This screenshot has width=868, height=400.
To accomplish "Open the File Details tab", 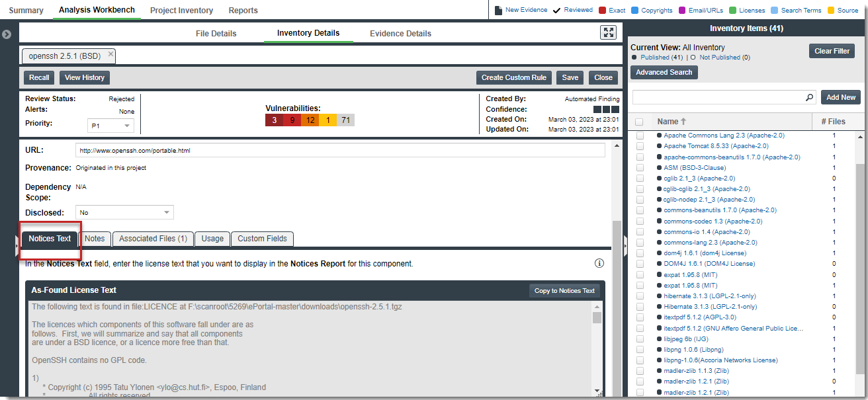I will tap(216, 33).
